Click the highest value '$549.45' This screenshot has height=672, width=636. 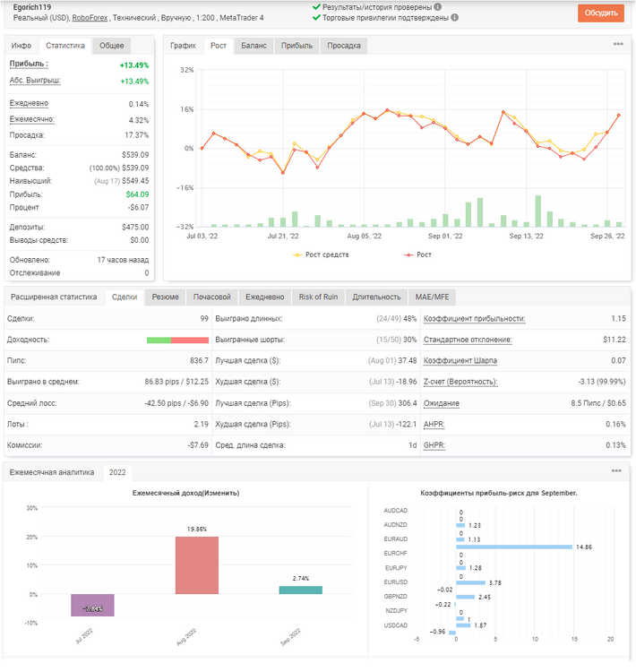(135, 181)
